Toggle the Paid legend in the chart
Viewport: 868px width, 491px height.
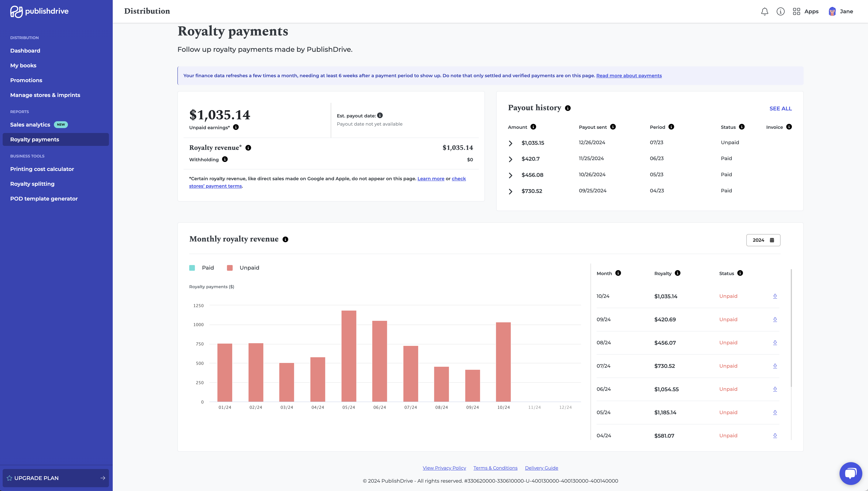tap(202, 268)
